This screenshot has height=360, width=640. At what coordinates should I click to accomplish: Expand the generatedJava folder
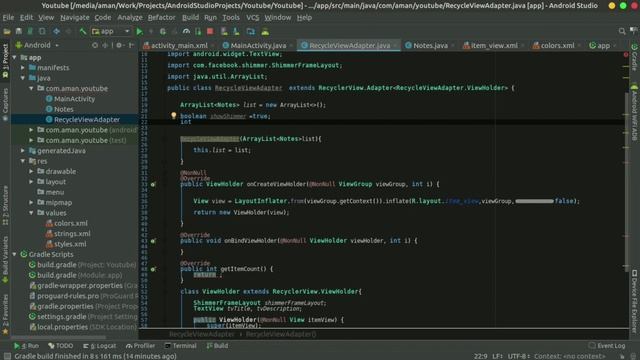(23, 151)
